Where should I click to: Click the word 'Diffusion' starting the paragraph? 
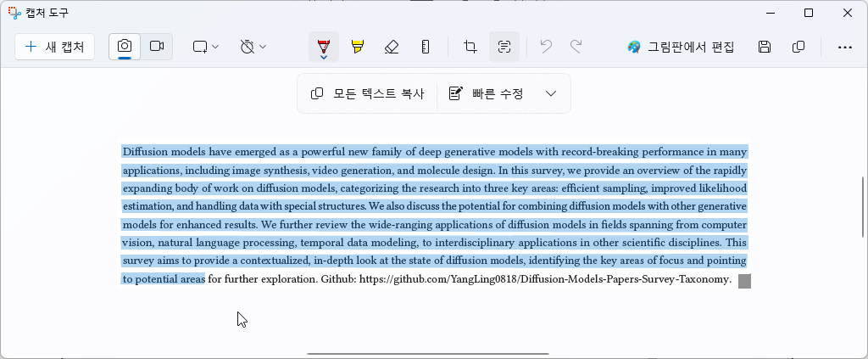[145, 151]
